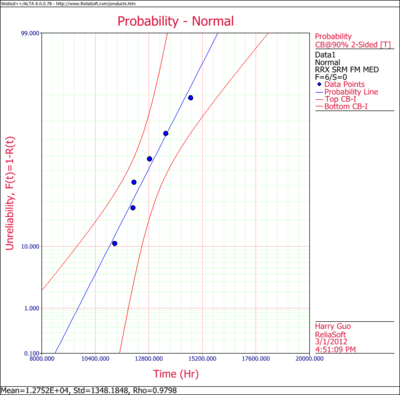The height and width of the screenshot is (395, 400).
Task: Click the 'Harry Guo' user name text
Action: [x=333, y=326]
